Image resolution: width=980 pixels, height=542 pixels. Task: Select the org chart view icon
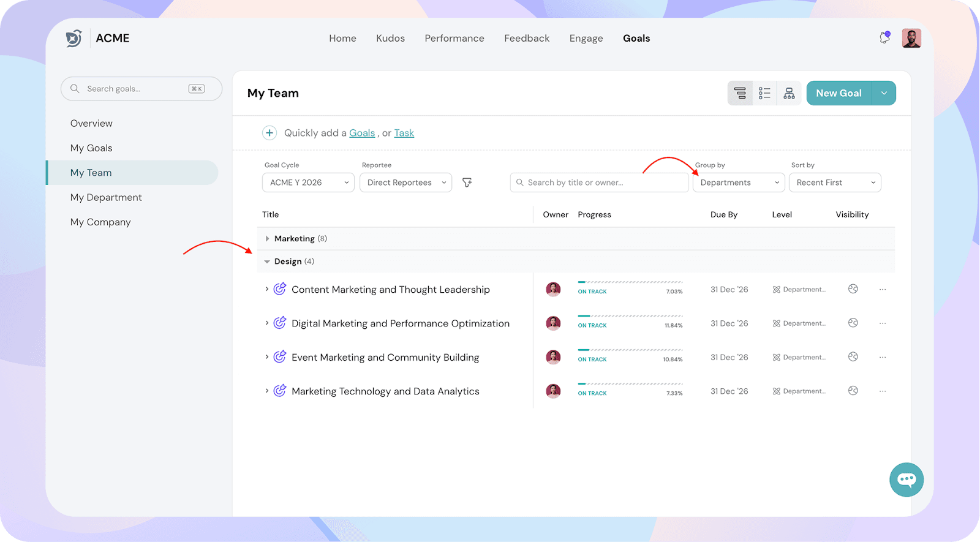(789, 93)
